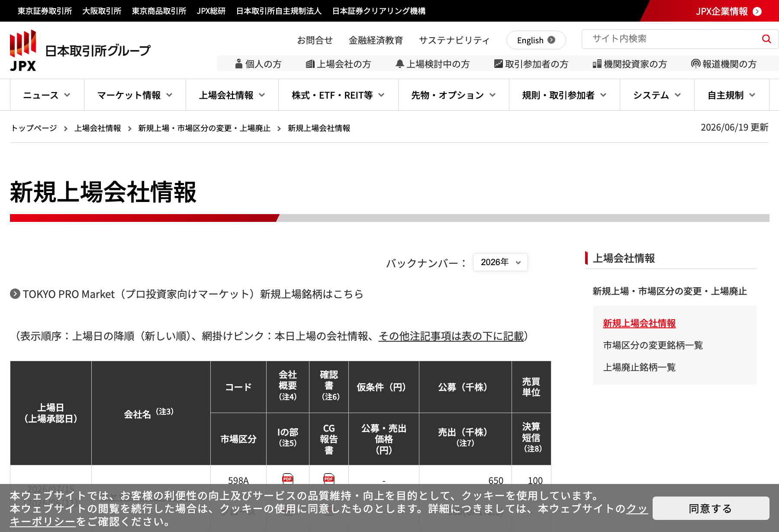Click the 2026/06/19 更新 date text

(x=734, y=127)
